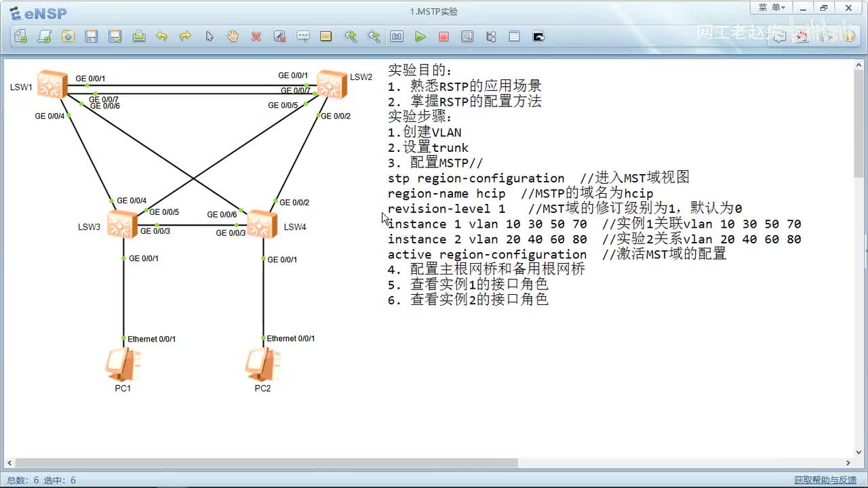This screenshot has width=868, height=488.
Task: Open the packet capture tool
Action: [467, 37]
